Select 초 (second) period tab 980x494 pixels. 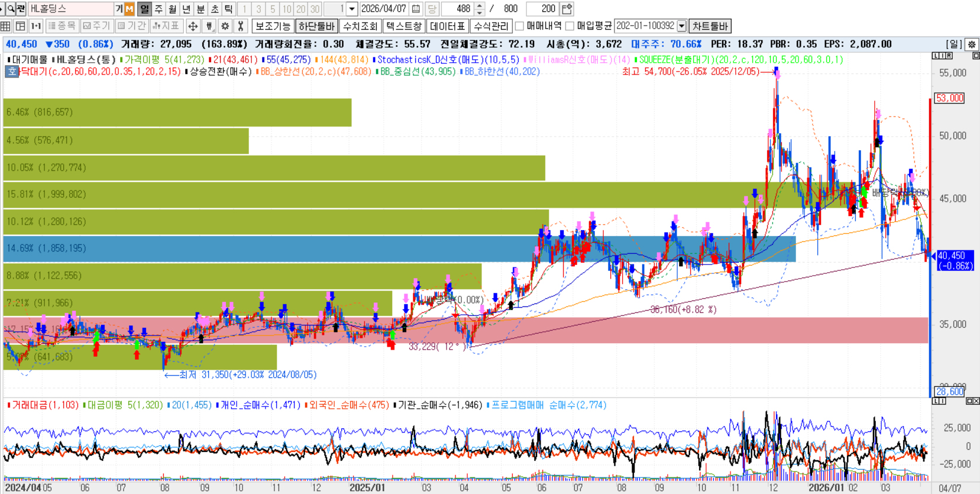[x=215, y=9]
